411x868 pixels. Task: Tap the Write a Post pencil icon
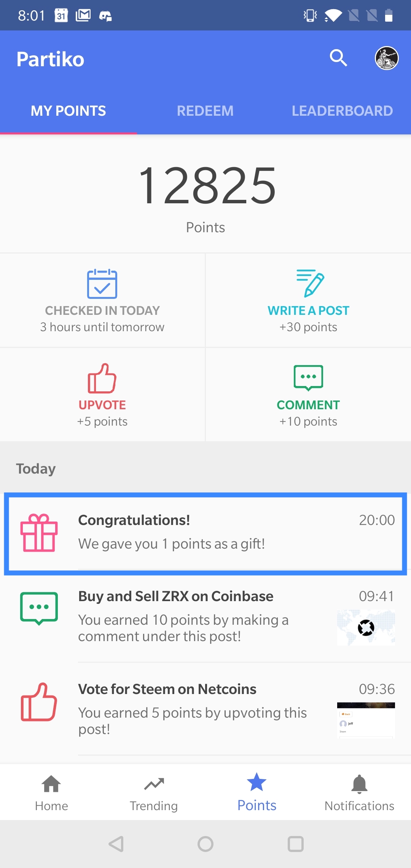[310, 283]
